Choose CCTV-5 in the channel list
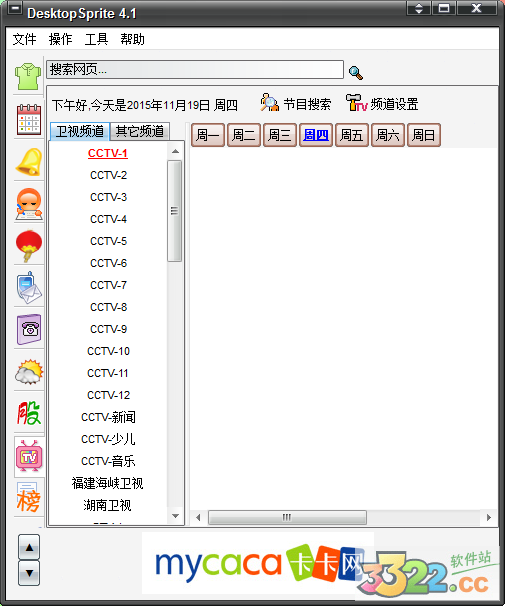505x606 pixels. click(108, 241)
